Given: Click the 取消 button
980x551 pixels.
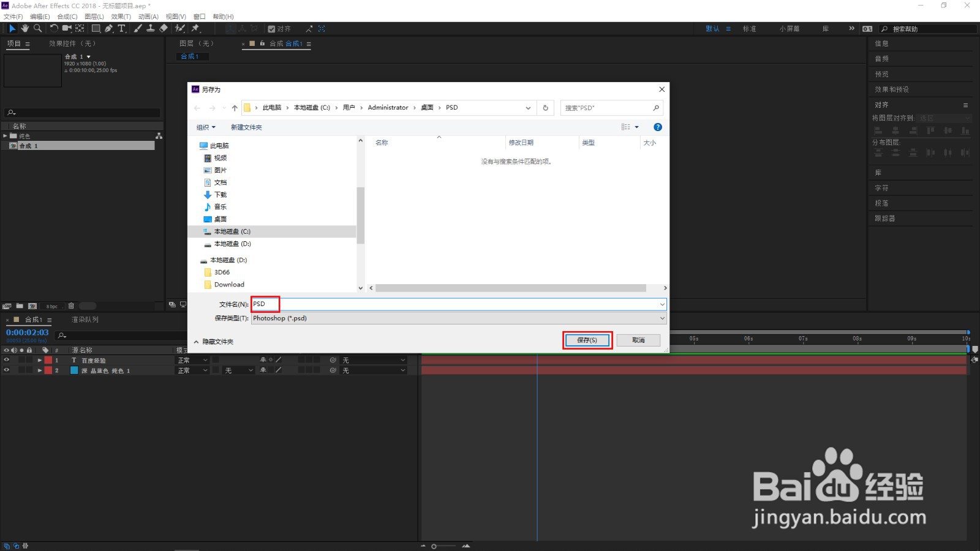Looking at the screenshot, I should pyautogui.click(x=638, y=340).
